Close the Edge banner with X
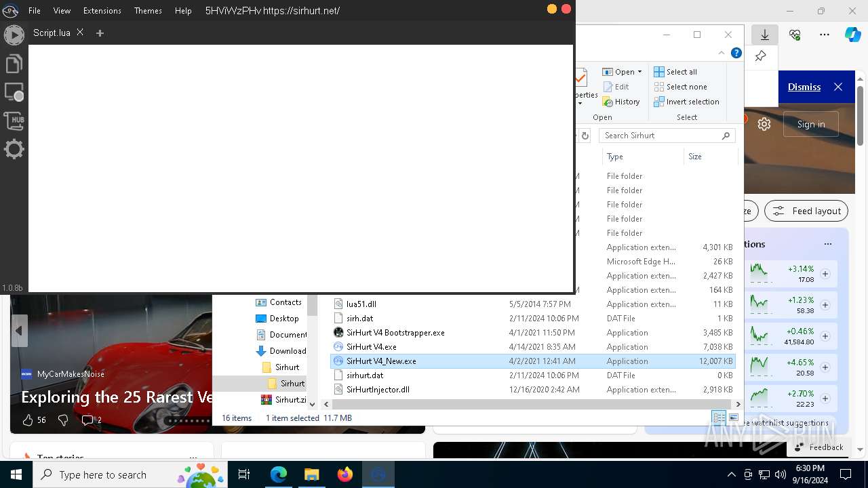This screenshot has height=488, width=868. point(838,87)
